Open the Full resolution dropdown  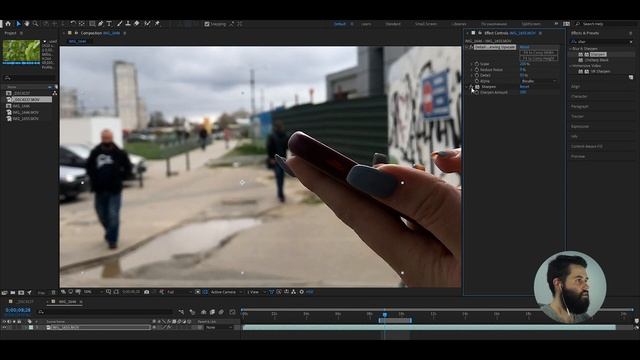click(179, 292)
